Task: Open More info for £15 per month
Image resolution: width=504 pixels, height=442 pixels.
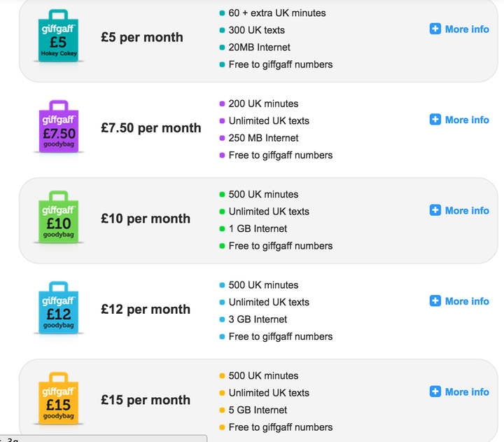Action: pyautogui.click(x=467, y=392)
